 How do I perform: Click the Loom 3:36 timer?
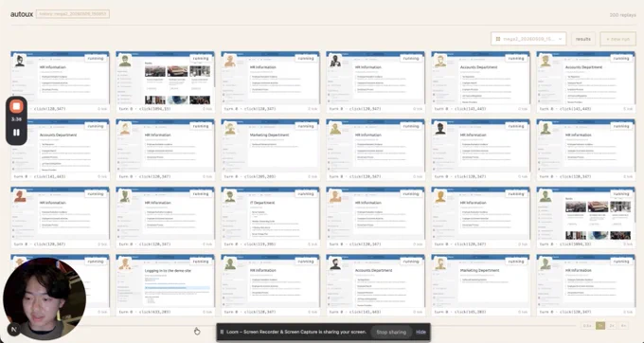[16, 119]
